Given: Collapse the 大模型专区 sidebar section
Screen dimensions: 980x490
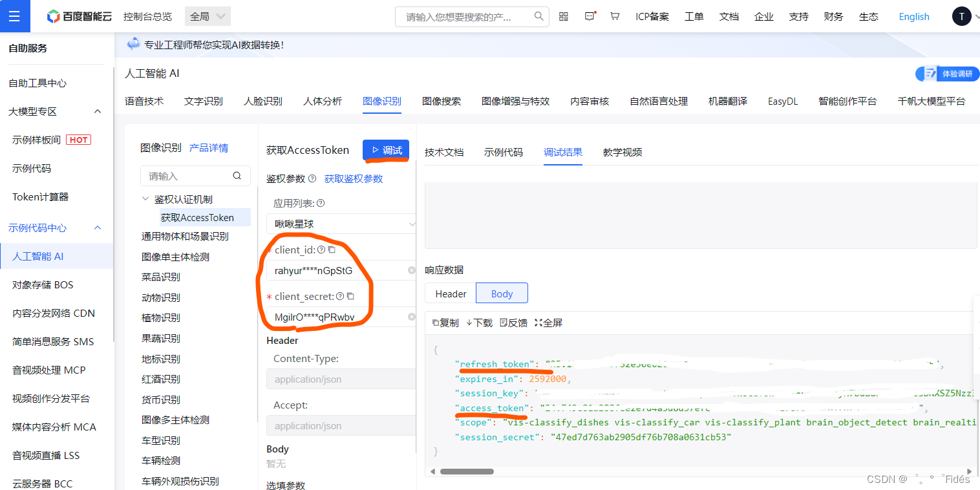Looking at the screenshot, I should 98,111.
